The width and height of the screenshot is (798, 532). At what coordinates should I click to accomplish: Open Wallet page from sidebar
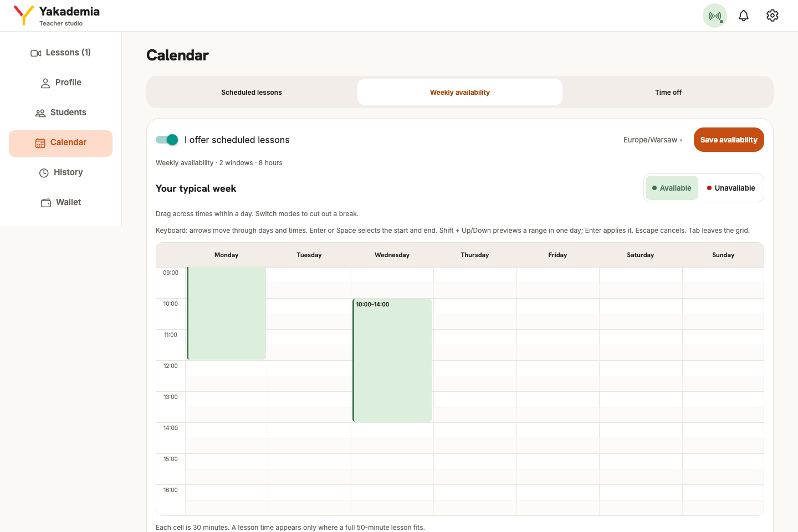(x=61, y=202)
